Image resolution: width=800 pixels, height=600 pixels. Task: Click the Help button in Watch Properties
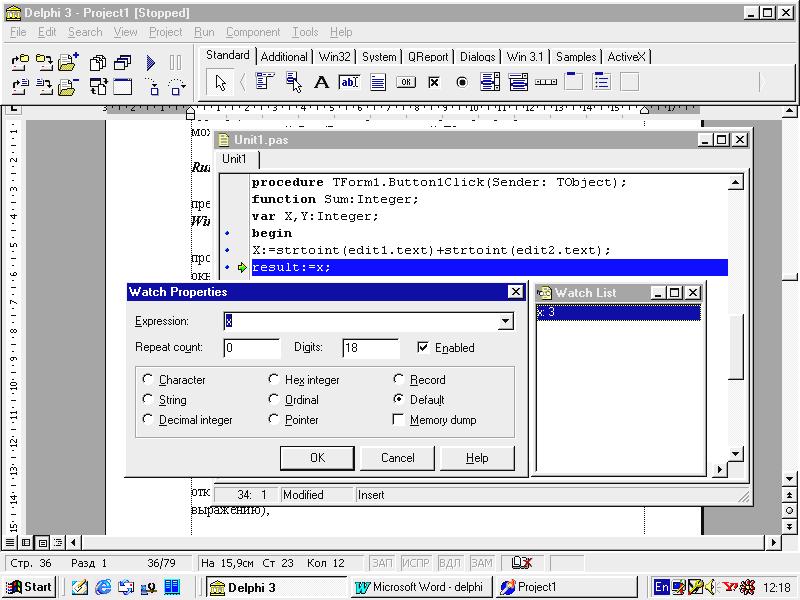pyautogui.click(x=477, y=458)
